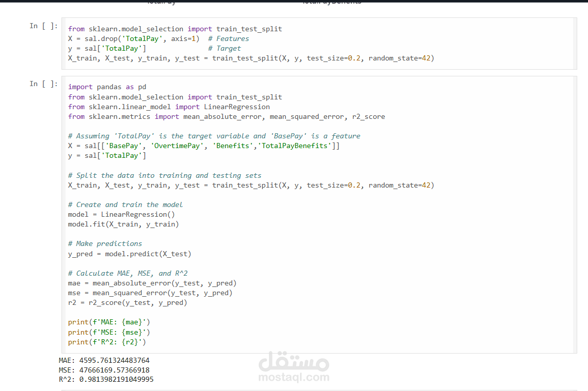The width and height of the screenshot is (588, 391).
Task: Click the feature list line with 'OvertimePay'
Action: point(204,146)
